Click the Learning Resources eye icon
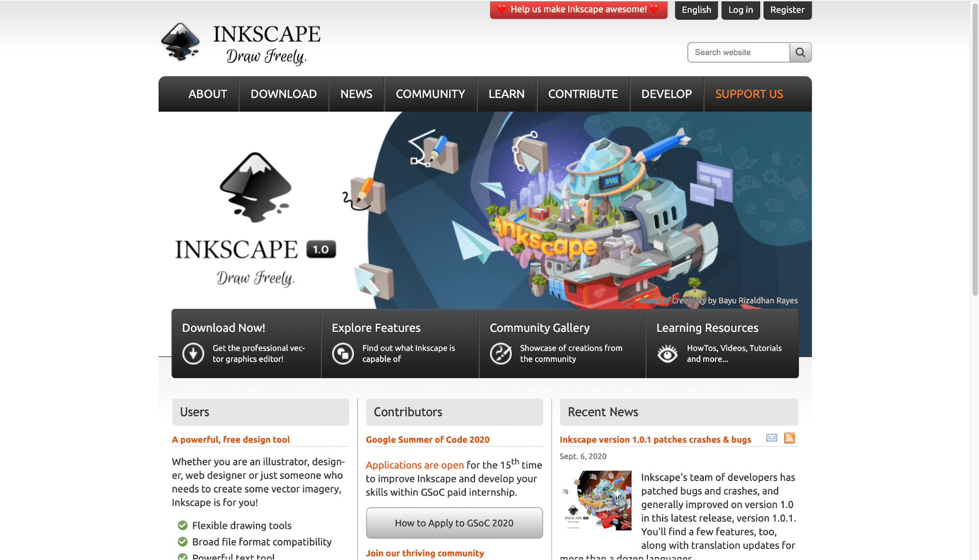Viewport: 979px width, 560px height. (x=667, y=353)
